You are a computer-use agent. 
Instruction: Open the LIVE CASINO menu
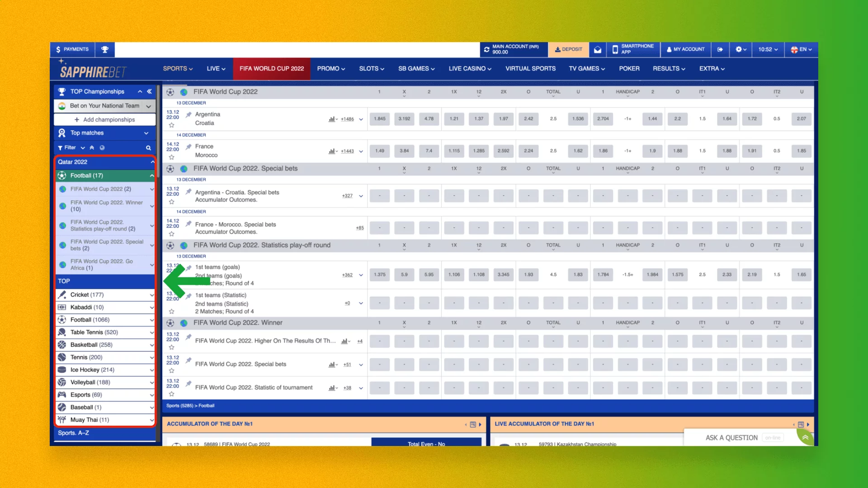[469, 68]
